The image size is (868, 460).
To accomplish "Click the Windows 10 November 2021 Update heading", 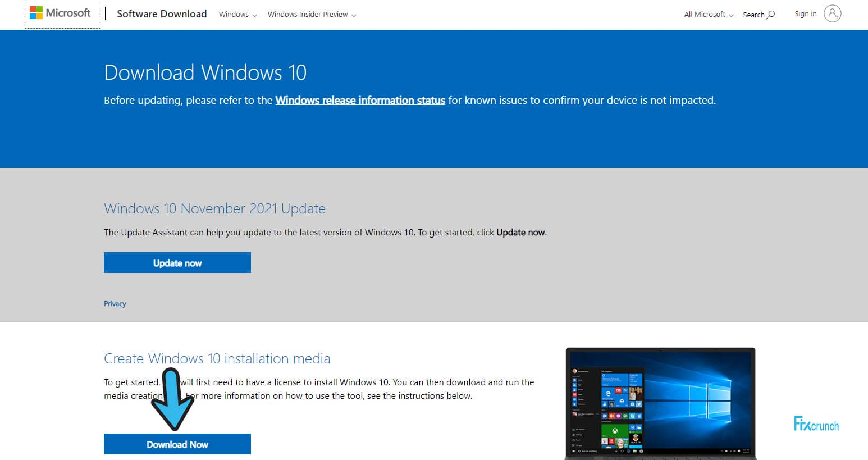I will pyautogui.click(x=214, y=208).
